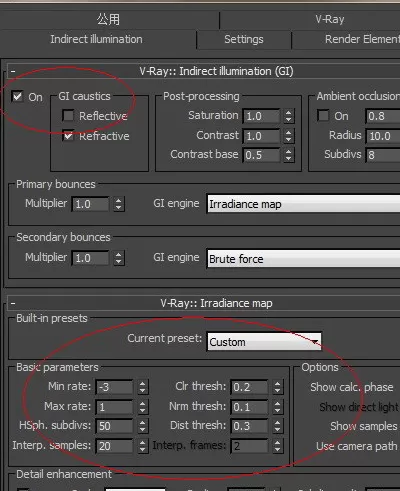Viewport: 400px width, 491px height.
Task: Click the HSph. subdivs field
Action: tap(114, 426)
